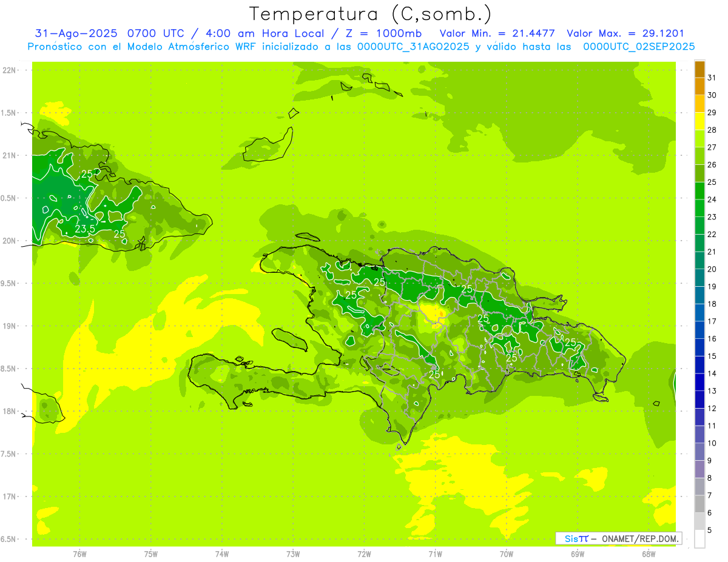
Task: Click the '75W' longitude axis label
Action: (151, 554)
